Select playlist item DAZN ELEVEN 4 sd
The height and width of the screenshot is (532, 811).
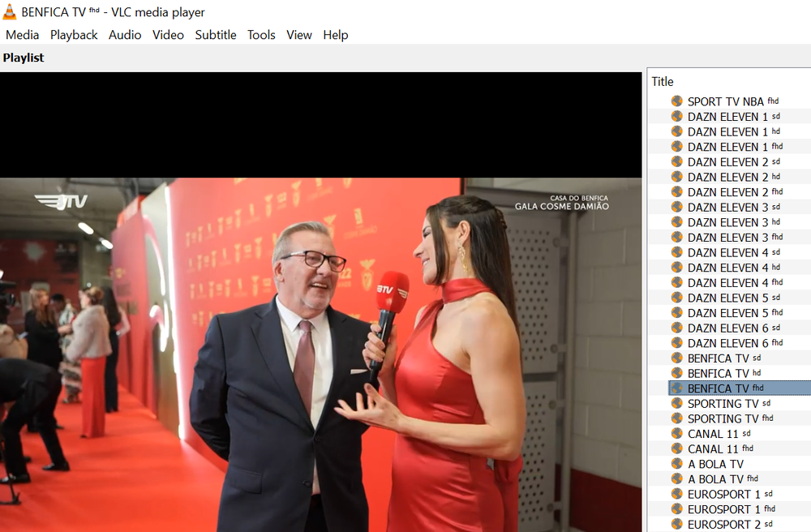click(733, 252)
